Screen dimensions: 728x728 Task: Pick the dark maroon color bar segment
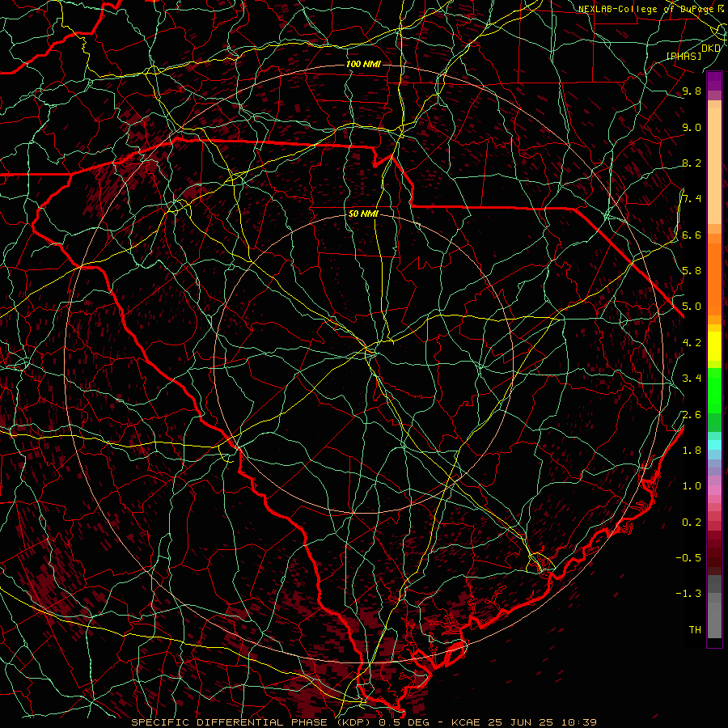tap(714, 552)
